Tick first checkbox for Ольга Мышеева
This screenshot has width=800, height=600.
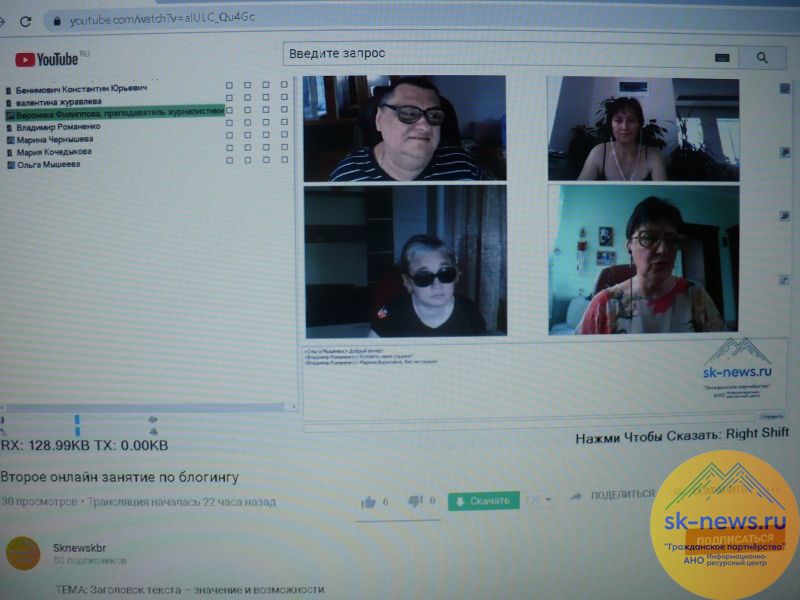pos(229,161)
